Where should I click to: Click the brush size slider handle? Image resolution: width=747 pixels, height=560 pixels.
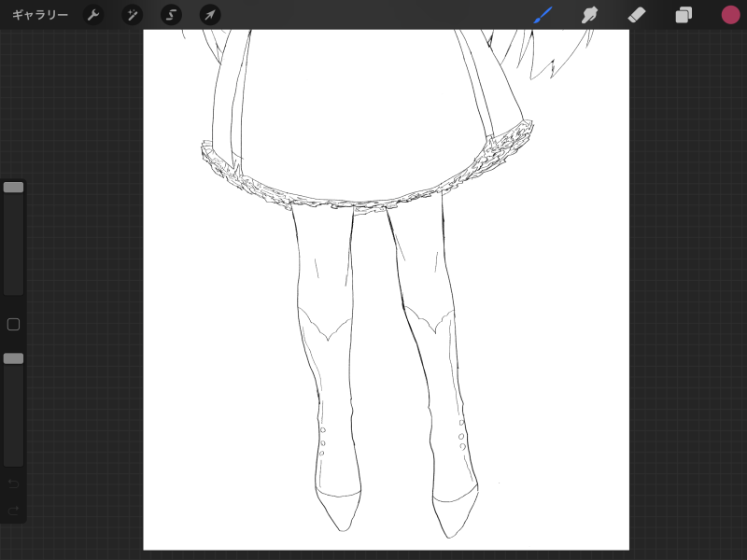tap(13, 188)
